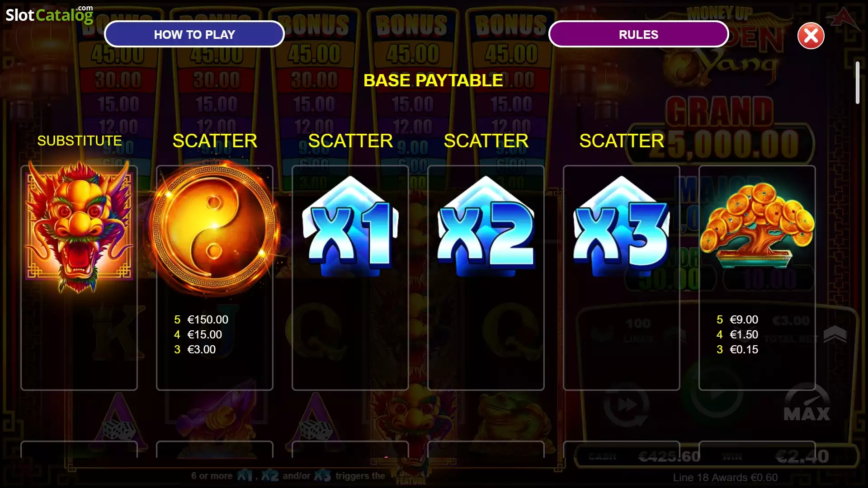Click the X2 multiplier scatter icon
Image resolution: width=868 pixels, height=488 pixels.
[x=486, y=226]
